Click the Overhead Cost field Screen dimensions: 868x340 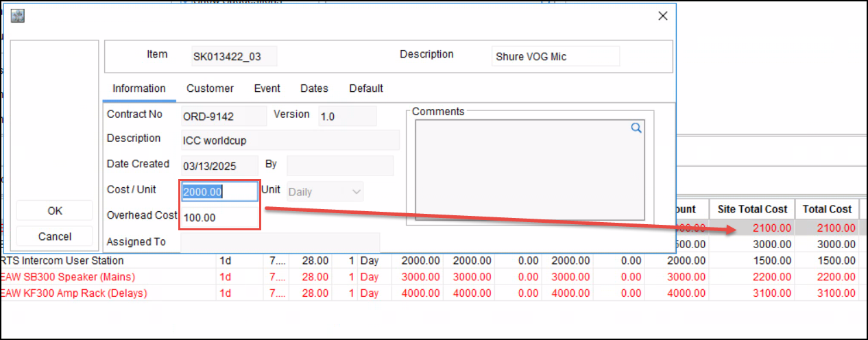tap(219, 217)
